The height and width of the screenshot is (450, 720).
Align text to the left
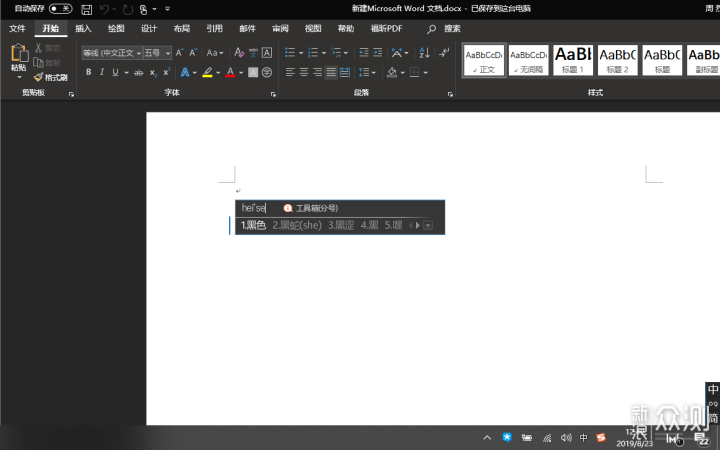pos(290,72)
